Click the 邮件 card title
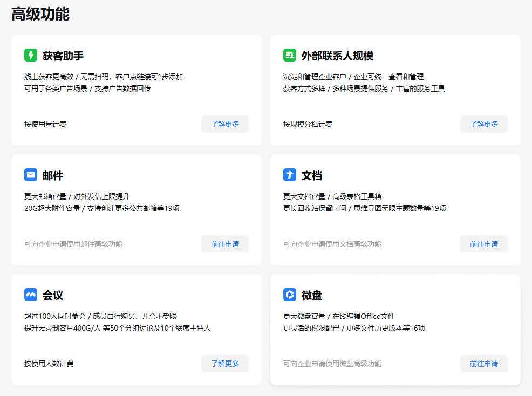 pos(53,175)
